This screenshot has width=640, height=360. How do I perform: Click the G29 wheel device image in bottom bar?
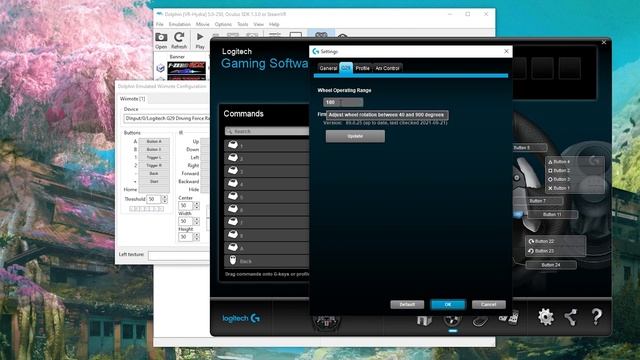pyautogui.click(x=326, y=322)
